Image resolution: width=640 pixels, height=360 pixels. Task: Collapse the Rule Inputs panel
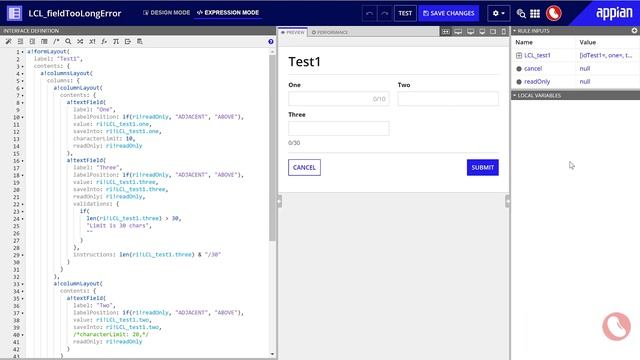point(515,31)
